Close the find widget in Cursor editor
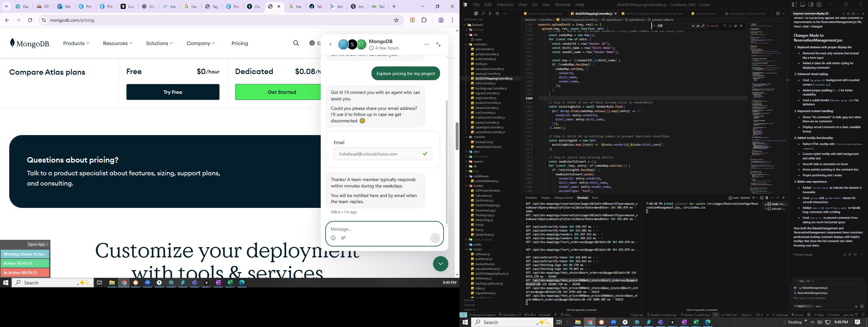The width and height of the screenshot is (868, 327). (x=741, y=26)
